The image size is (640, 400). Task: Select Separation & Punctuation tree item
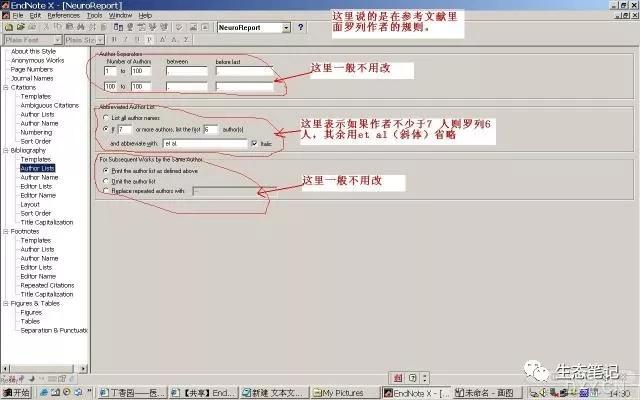(54, 330)
